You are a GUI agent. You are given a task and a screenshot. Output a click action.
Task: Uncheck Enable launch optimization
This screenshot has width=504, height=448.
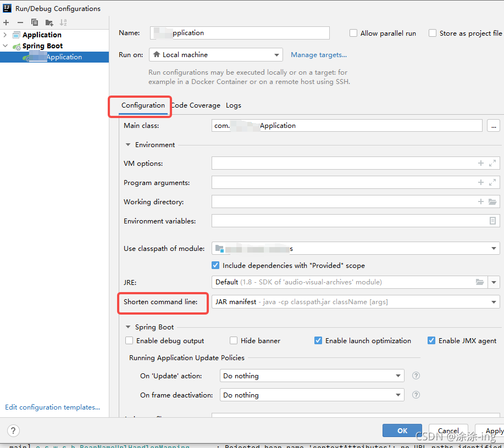[318, 340]
